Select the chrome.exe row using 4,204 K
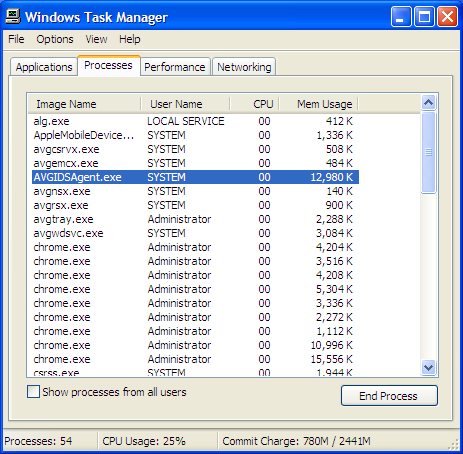The image size is (463, 454). pos(195,247)
